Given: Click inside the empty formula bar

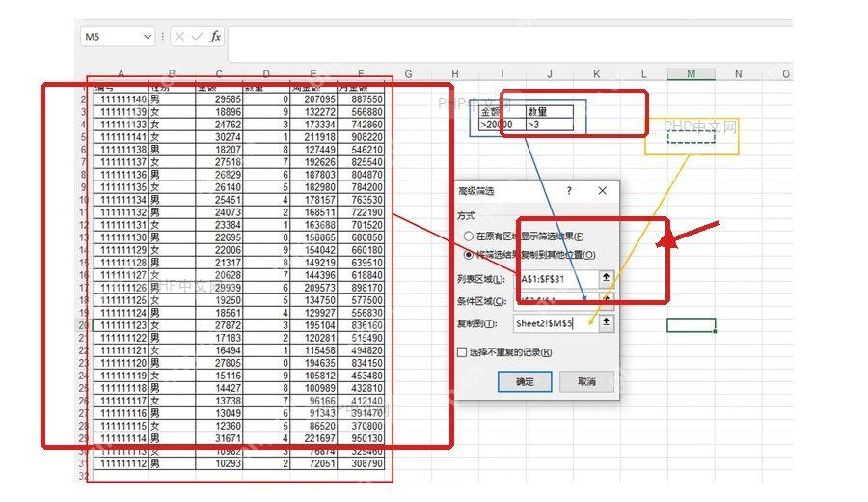Looking at the screenshot, I should 509,43.
